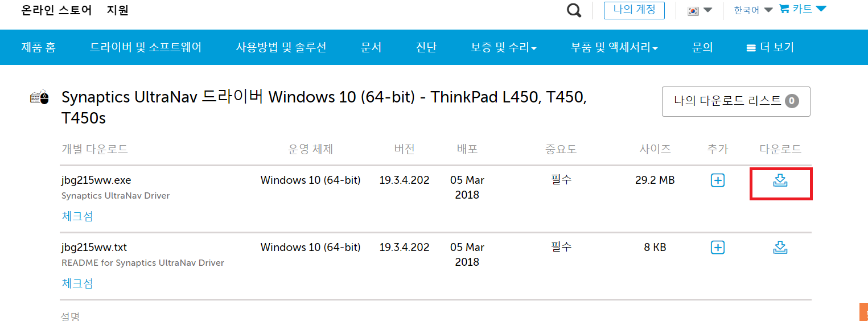Open the 더 보기 hamburger menu
Screen dimensions: 868x321
tap(770, 48)
